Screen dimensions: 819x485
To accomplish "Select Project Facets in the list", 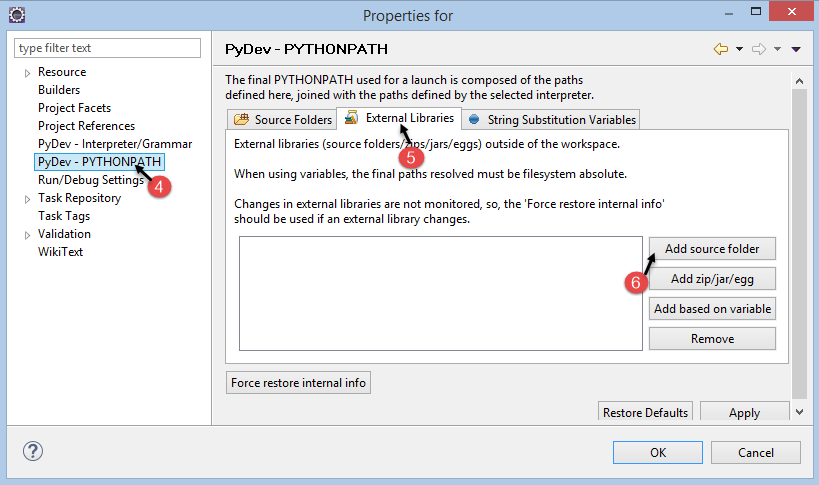I will 74,108.
